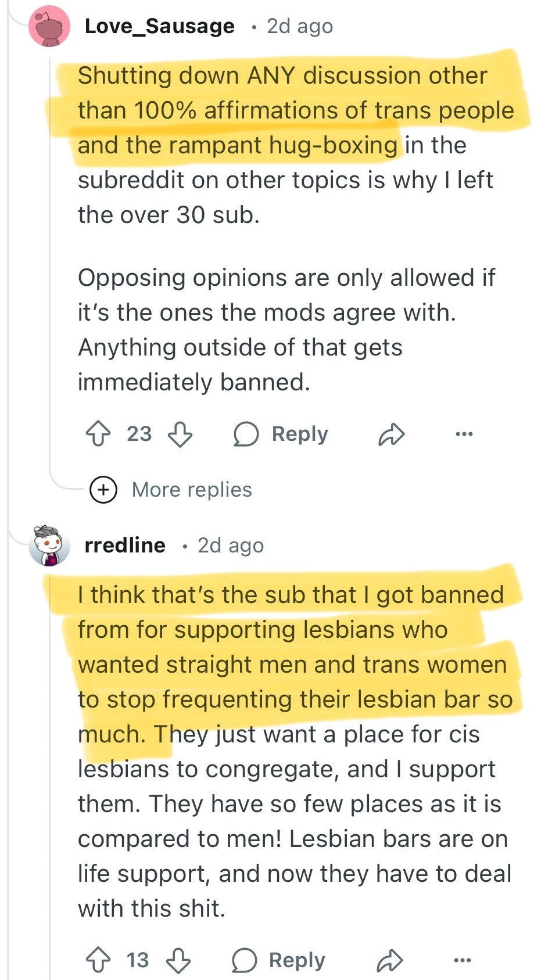Click rredline's 2d ago timestamp

click(231, 545)
